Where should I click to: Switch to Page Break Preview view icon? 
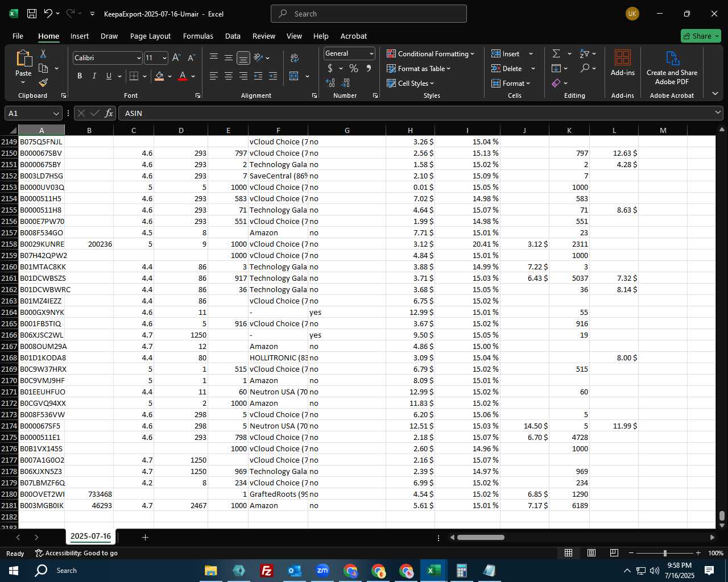pos(614,553)
